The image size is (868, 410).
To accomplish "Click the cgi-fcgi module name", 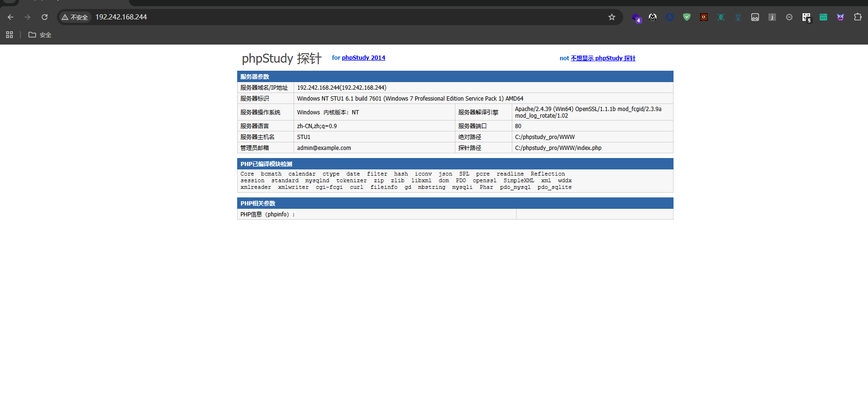I will [x=329, y=187].
